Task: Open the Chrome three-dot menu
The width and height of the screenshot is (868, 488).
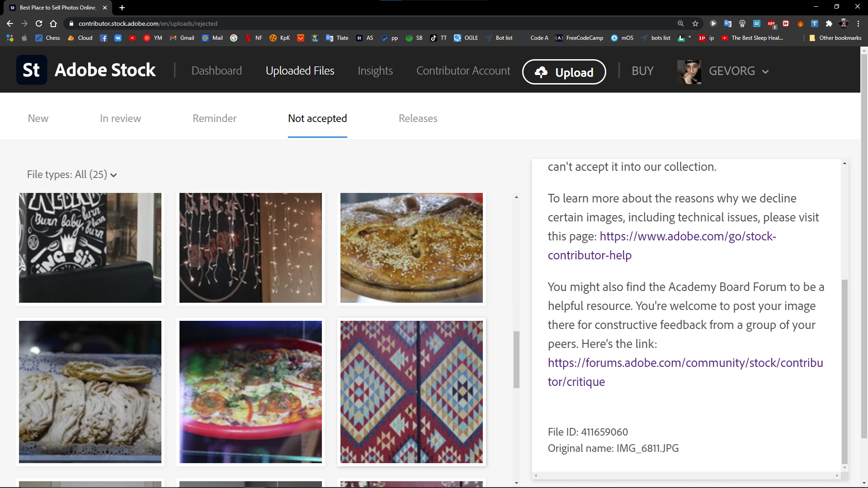Action: point(858,23)
